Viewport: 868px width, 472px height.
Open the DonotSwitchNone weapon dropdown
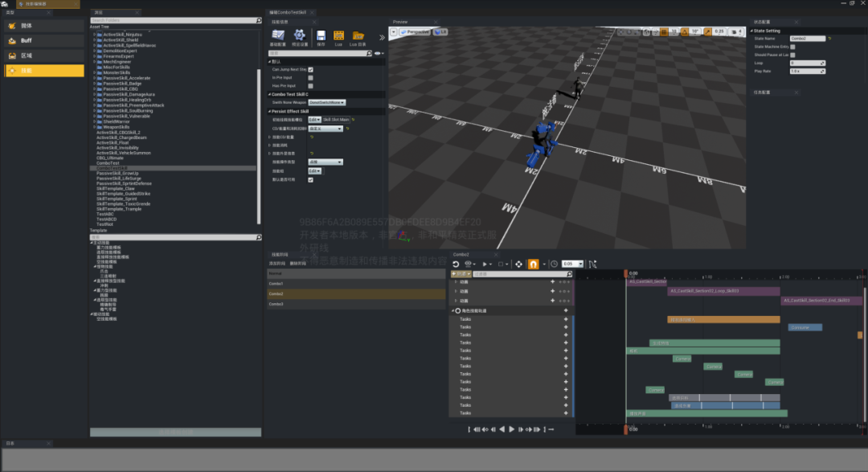point(326,102)
